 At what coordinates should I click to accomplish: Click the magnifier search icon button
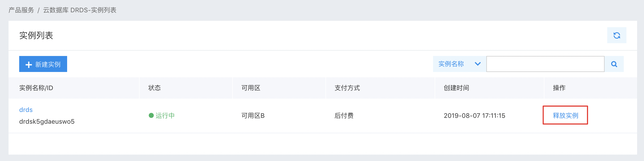[614, 64]
